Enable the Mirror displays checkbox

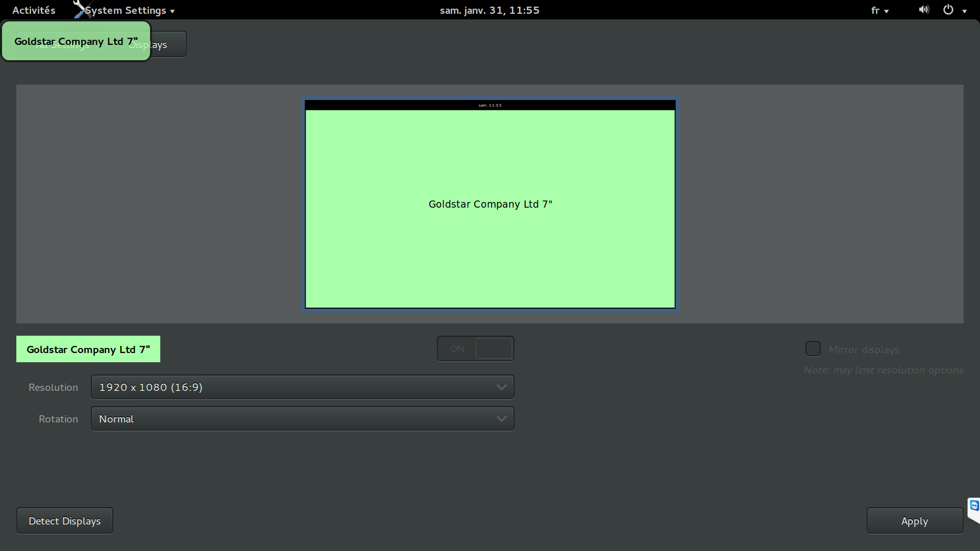(813, 349)
